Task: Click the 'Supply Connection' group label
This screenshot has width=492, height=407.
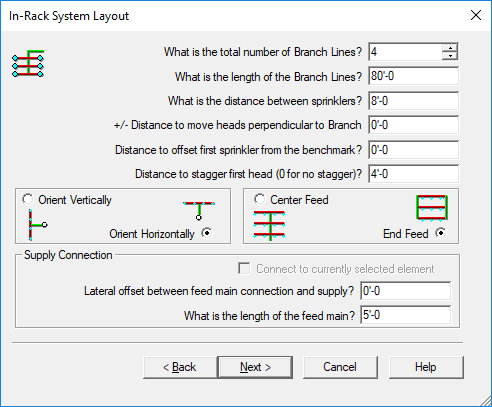Action: 68,255
